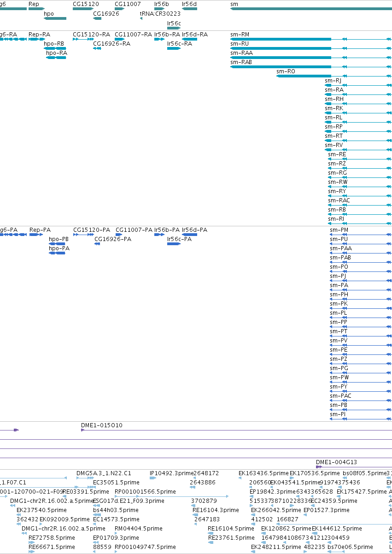
Task: Select protein 'sm-PI'
Action: [x=338, y=414]
